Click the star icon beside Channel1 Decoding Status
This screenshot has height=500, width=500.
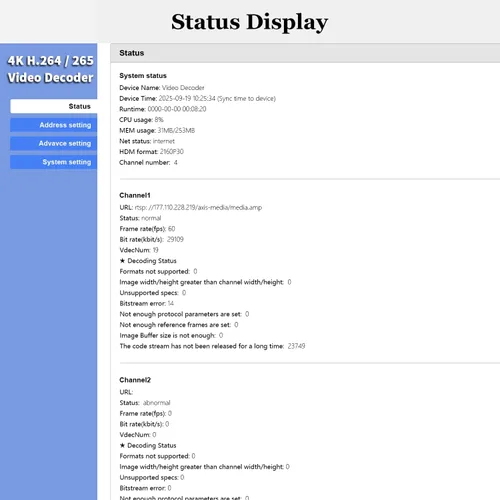click(122, 261)
